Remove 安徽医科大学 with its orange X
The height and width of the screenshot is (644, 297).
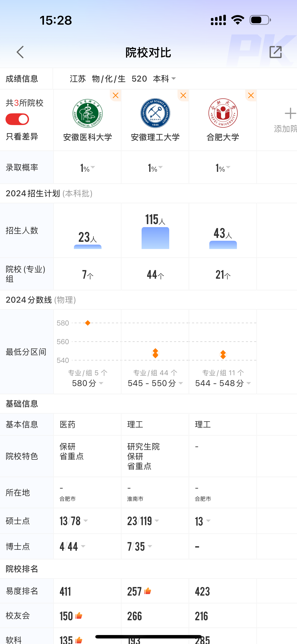[x=116, y=95]
